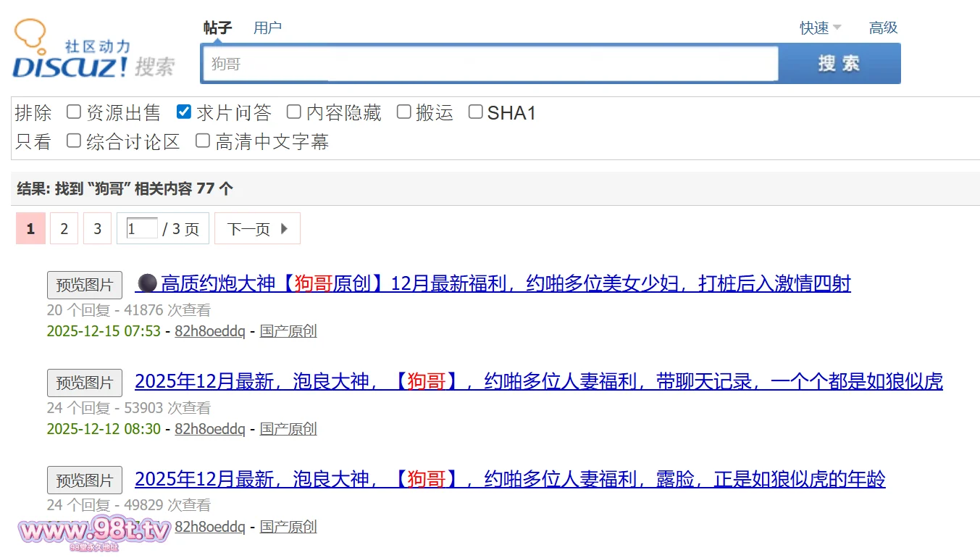The width and height of the screenshot is (980, 558).
Task: Click the Discuz! logo
Action: pyautogui.click(x=93, y=52)
